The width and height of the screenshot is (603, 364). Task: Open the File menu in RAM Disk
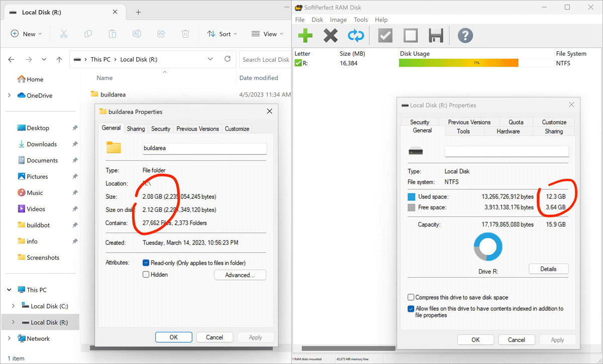tap(300, 20)
